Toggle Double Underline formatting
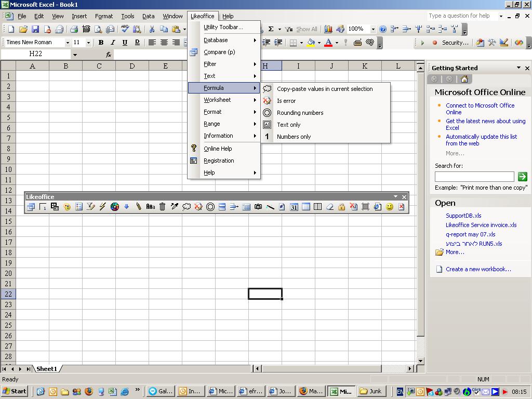Screen dimensions: 532x399 137,43
